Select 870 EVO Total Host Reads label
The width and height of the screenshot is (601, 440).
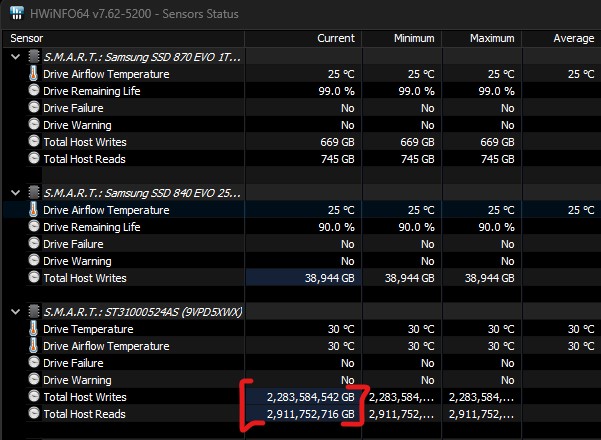click(x=84, y=159)
